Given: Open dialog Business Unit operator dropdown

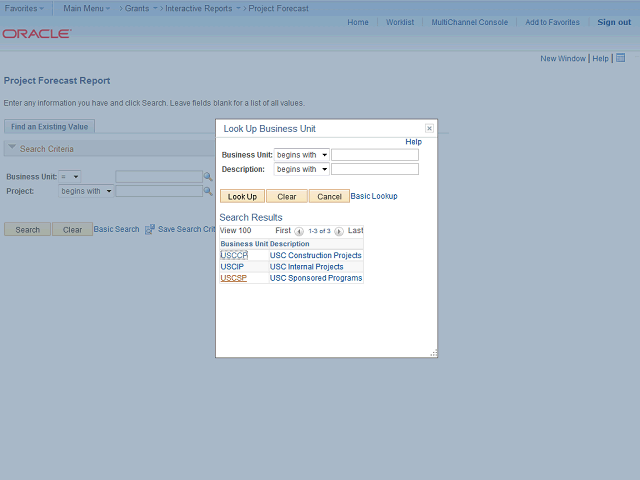Looking at the screenshot, I should (x=301, y=155).
